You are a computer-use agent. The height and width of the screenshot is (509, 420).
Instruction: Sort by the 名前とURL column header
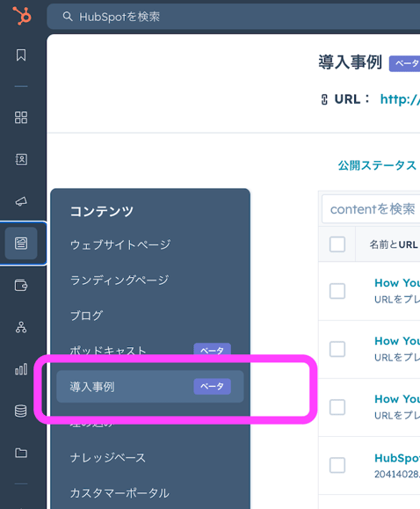394,244
